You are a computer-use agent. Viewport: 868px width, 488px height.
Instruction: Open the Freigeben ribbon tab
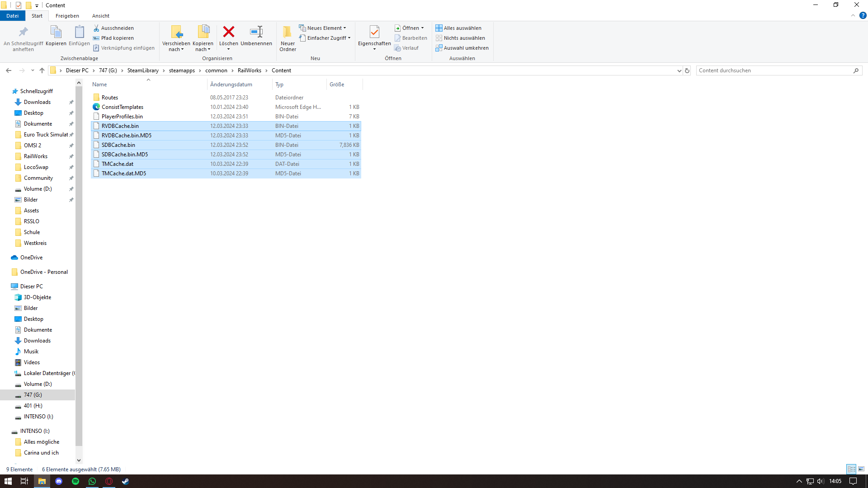(x=67, y=16)
